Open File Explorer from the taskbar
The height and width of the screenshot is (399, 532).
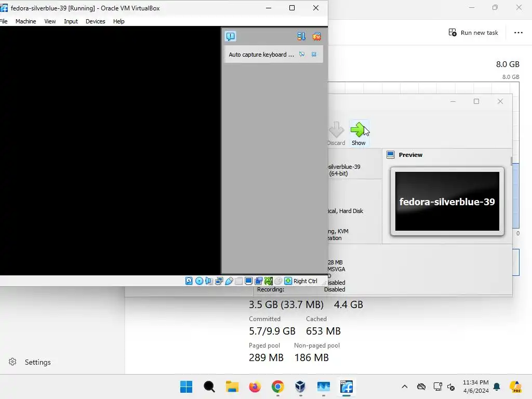[x=232, y=387]
